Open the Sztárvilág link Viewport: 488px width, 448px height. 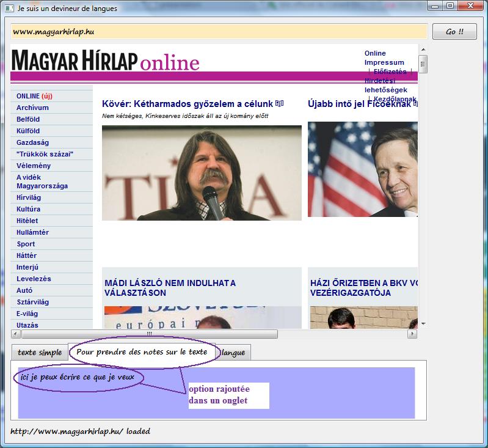pos(33,302)
